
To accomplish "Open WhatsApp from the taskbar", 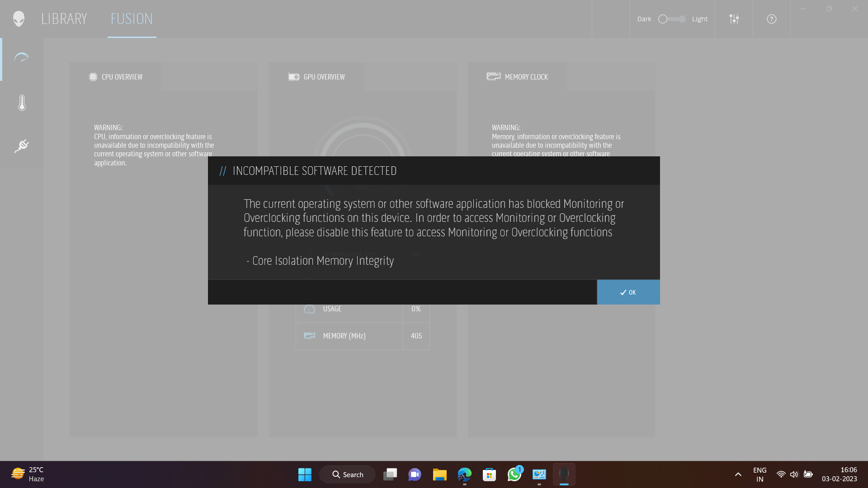I will pos(514,474).
